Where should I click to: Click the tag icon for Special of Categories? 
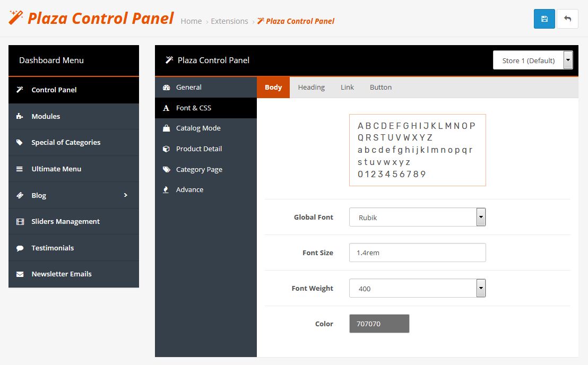(x=20, y=142)
